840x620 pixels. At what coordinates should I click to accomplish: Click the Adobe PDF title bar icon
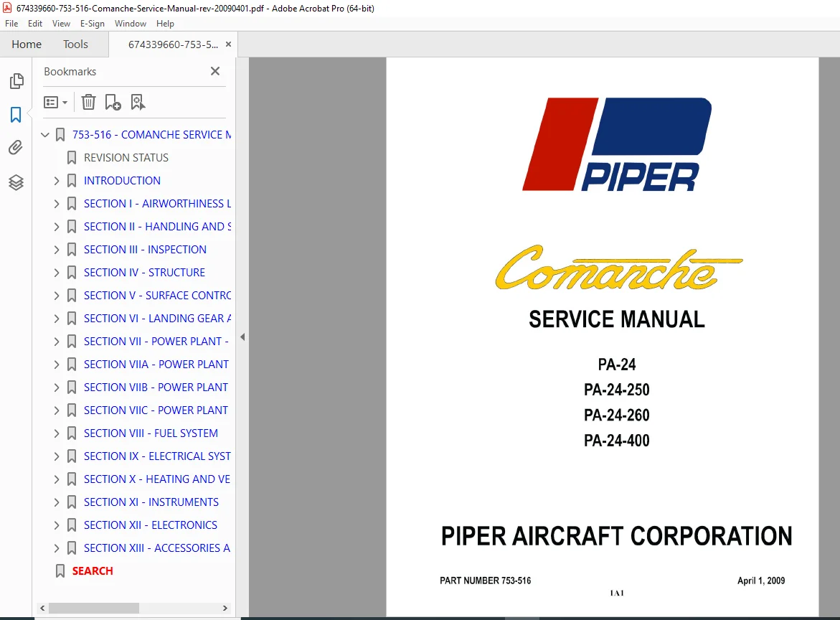[7, 8]
